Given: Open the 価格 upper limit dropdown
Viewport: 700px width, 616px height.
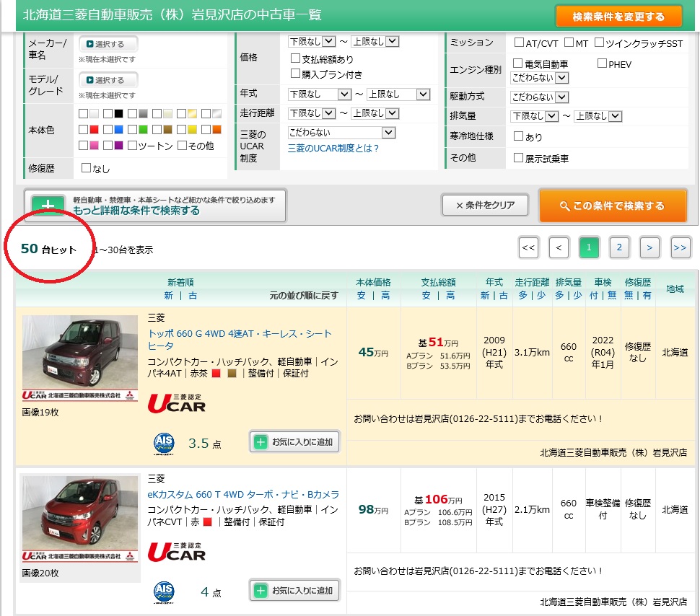Looking at the screenshot, I should pyautogui.click(x=375, y=42).
